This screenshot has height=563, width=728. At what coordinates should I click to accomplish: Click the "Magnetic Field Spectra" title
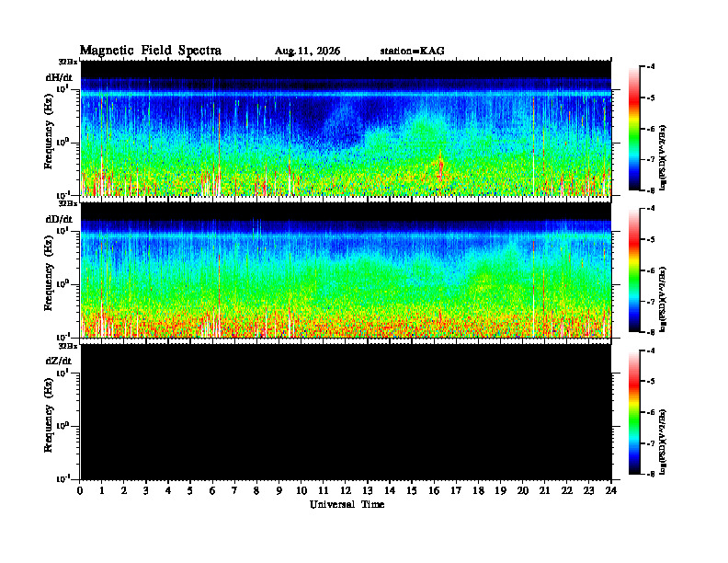[x=151, y=52]
